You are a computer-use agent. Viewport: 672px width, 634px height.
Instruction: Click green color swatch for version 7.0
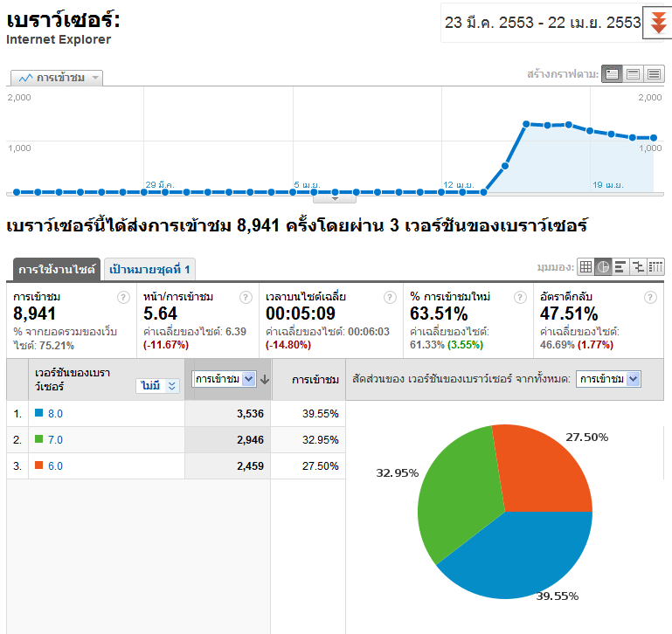(39, 439)
